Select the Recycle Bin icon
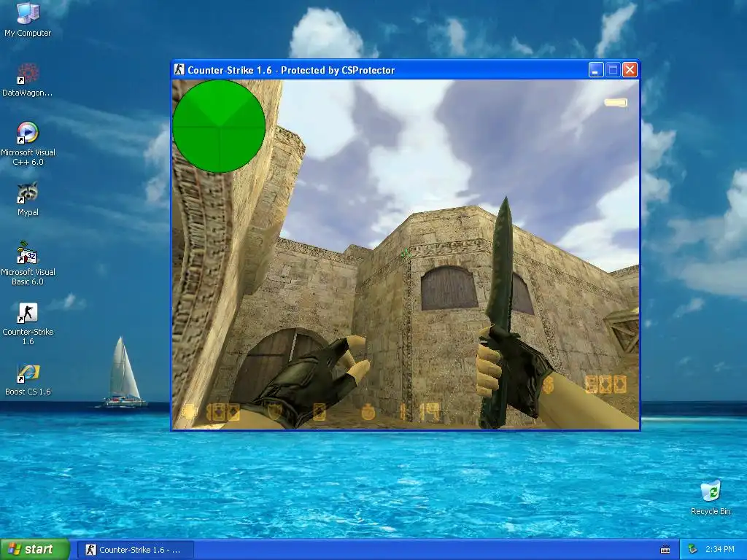Viewport: 747px width, 560px height. [711, 497]
